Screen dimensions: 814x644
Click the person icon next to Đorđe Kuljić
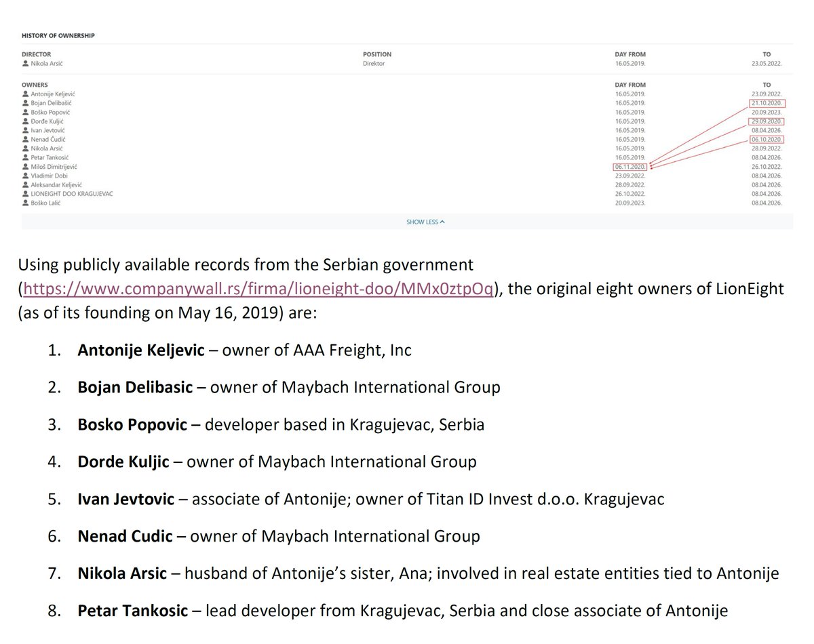point(26,121)
